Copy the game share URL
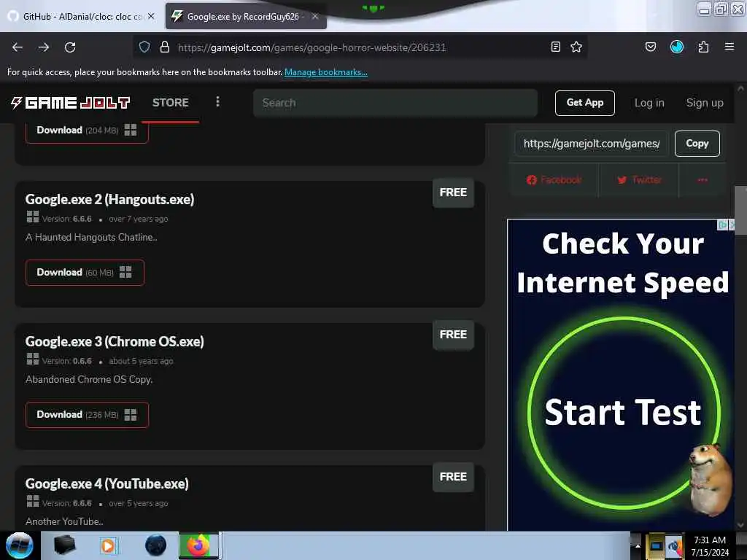The image size is (747, 560). (x=697, y=144)
